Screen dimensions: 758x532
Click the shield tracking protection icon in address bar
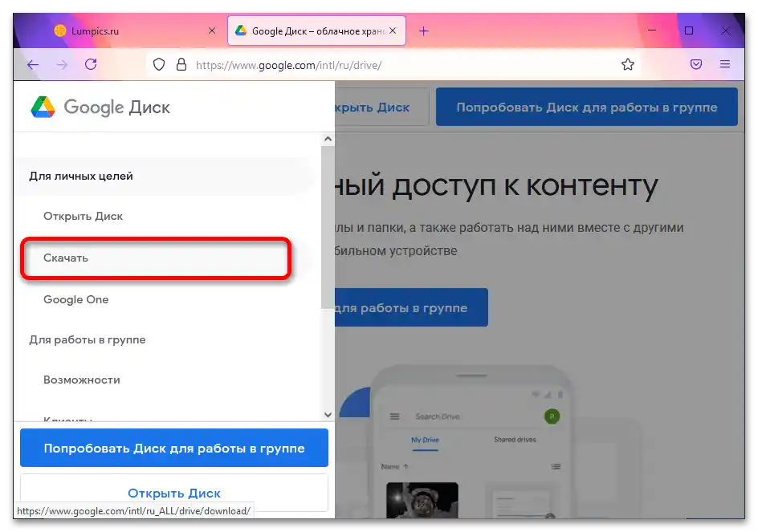point(157,64)
